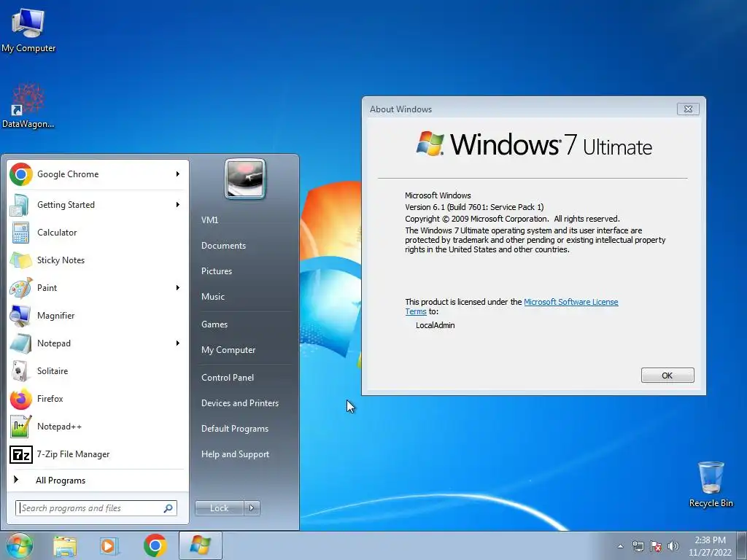Image resolution: width=747 pixels, height=560 pixels.
Task: Click the search magnifier icon
Action: [169, 508]
